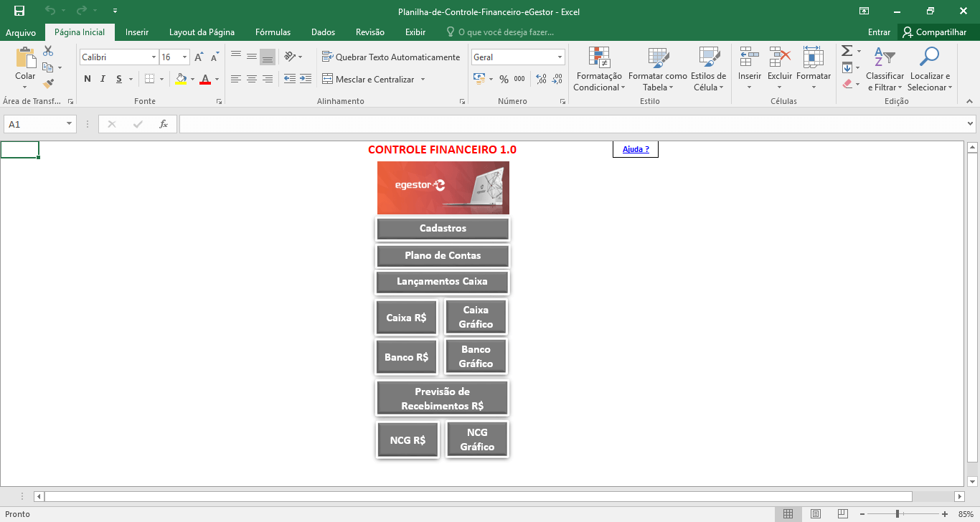Viewport: 980px width, 522px height.
Task: Click the Cut scissors icon
Action: 48,51
